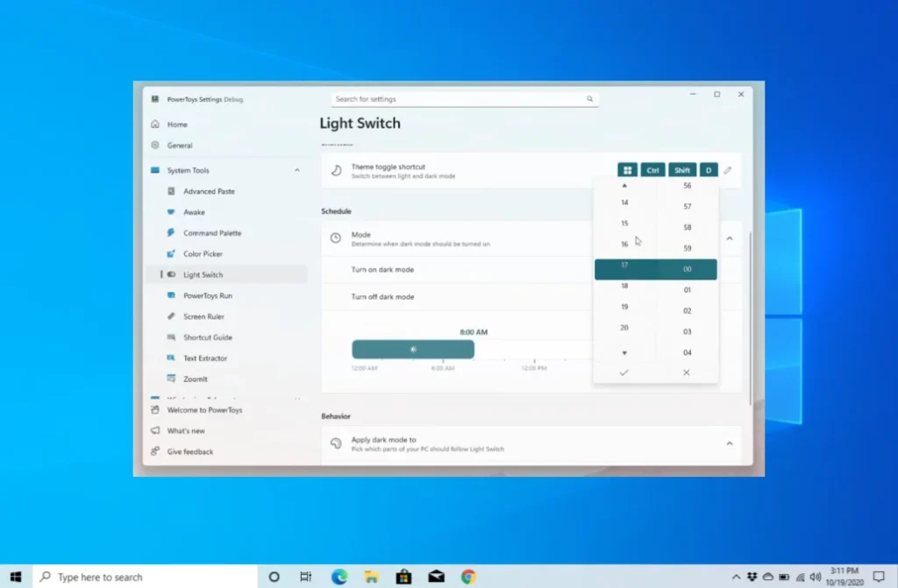
Task: Select Screen Ruler in the sidebar
Action: 203,316
